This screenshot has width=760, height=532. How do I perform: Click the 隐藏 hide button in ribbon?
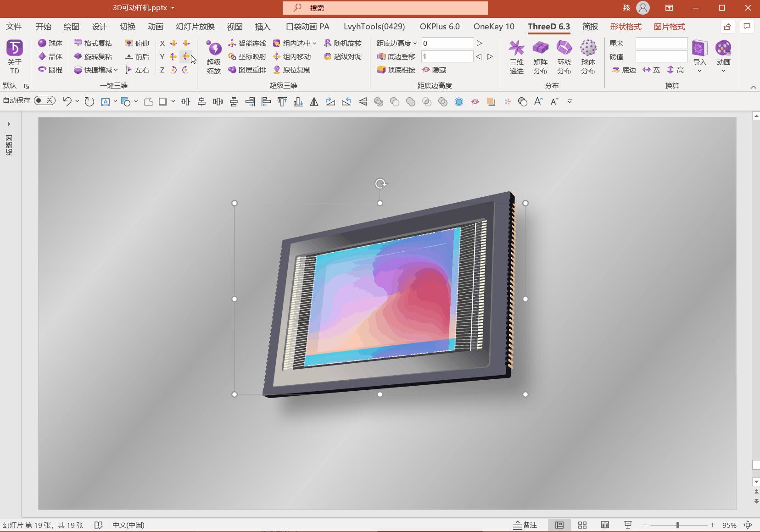click(x=434, y=70)
